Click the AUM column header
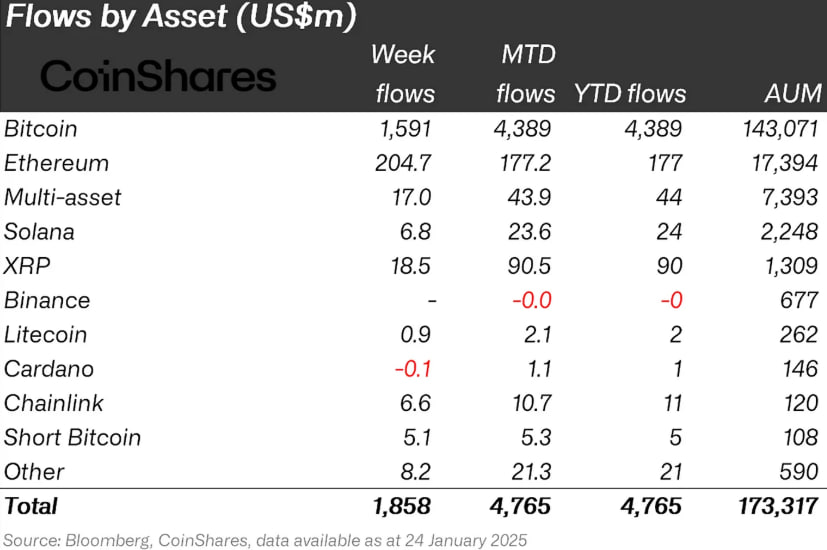Viewport: 827px width, 550px height. click(x=793, y=94)
